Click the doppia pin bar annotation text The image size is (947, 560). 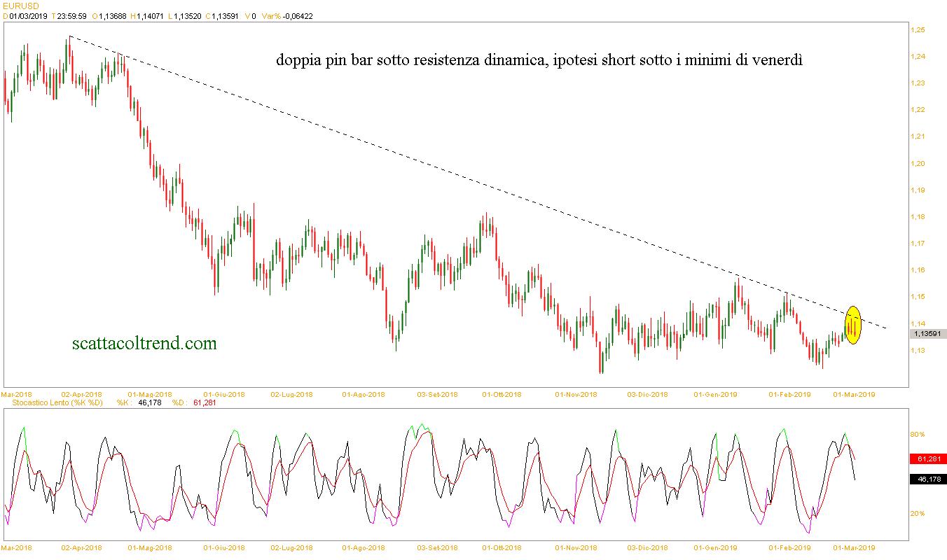coord(539,61)
